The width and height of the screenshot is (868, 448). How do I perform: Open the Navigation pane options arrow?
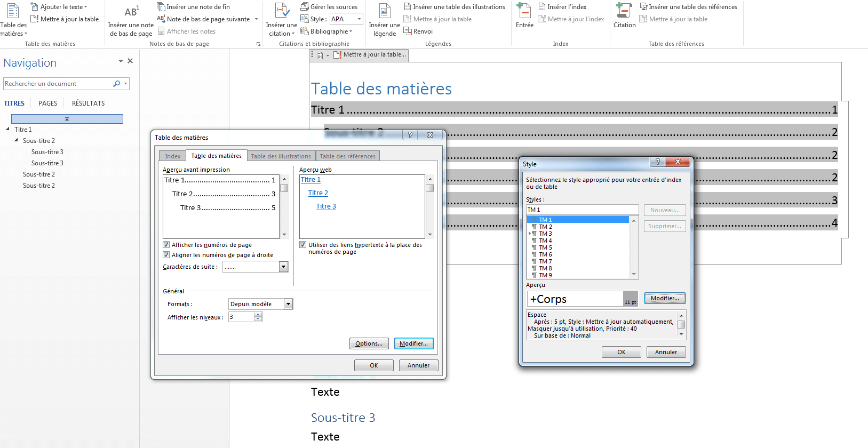pyautogui.click(x=121, y=61)
